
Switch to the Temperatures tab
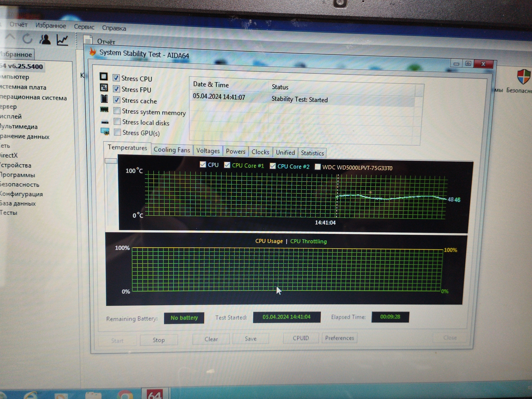click(127, 148)
